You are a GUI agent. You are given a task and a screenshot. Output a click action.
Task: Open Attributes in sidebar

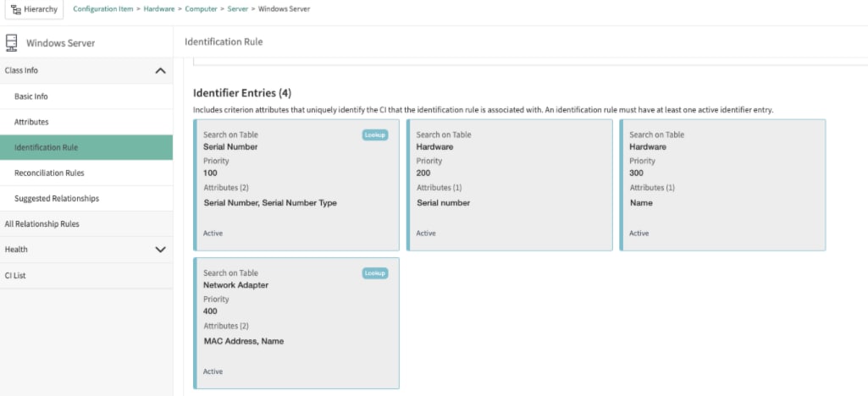86,122
